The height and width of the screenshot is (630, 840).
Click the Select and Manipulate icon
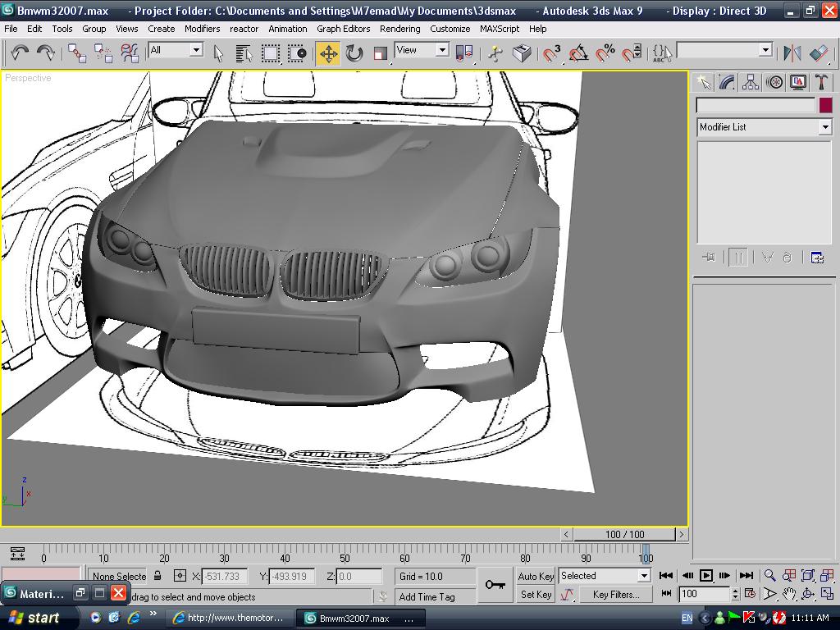495,53
